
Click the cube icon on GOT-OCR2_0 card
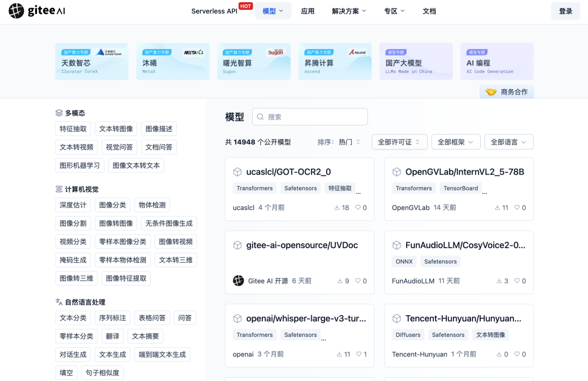[238, 171]
